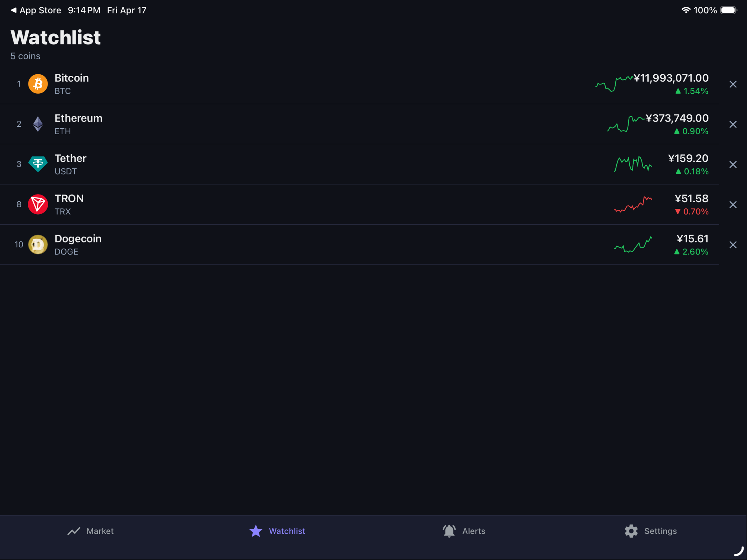Select the Dogecoin coin name
The height and width of the screenshot is (560, 747).
pyautogui.click(x=78, y=239)
